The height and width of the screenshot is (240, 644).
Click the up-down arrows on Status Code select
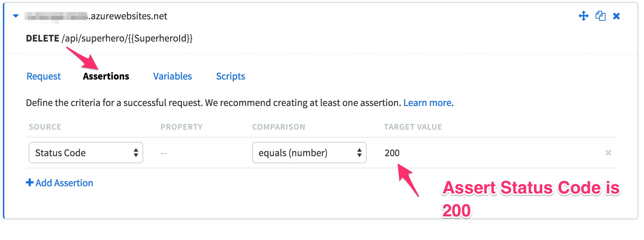pos(136,153)
